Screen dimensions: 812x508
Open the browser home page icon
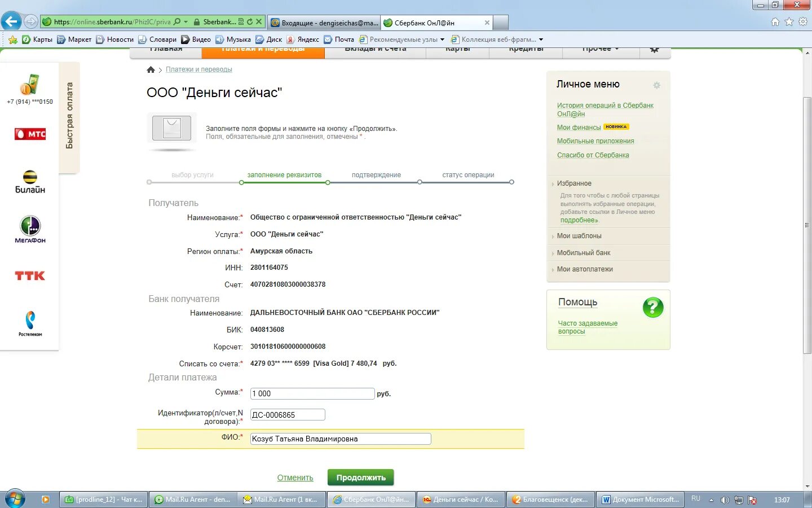pos(775,22)
